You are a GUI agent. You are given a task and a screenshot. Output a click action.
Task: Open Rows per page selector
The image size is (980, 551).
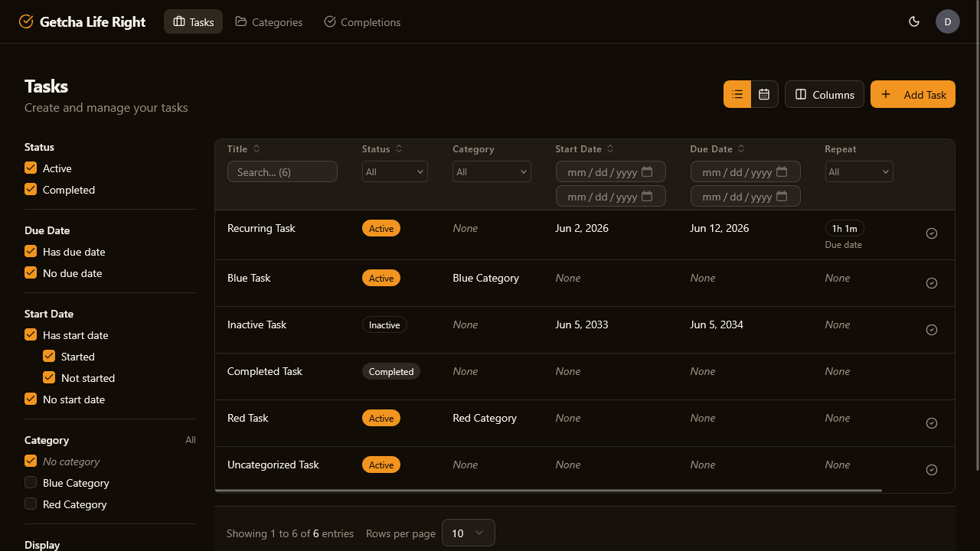[x=469, y=533]
